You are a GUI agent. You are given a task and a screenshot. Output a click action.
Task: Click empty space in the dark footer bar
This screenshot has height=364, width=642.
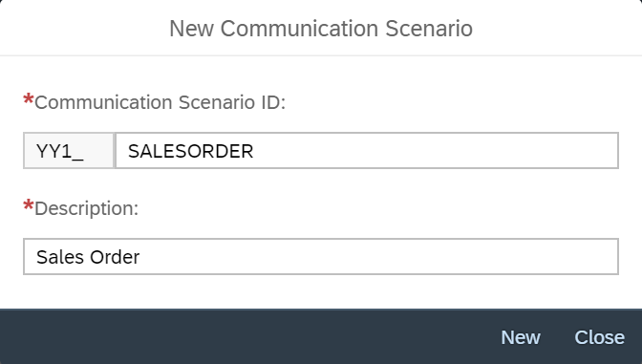tap(246, 336)
